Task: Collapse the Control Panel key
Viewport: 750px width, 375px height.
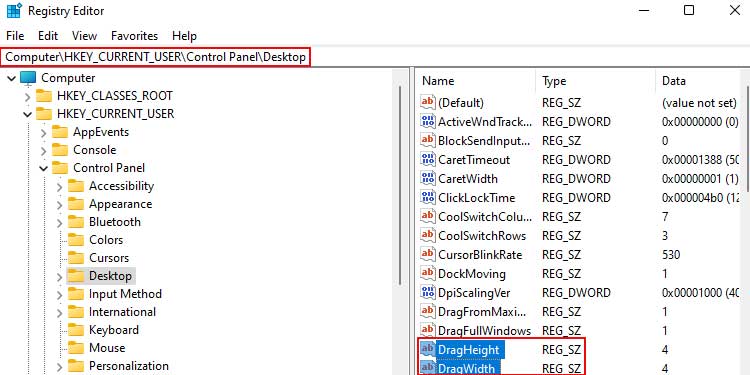Action: 44,168
